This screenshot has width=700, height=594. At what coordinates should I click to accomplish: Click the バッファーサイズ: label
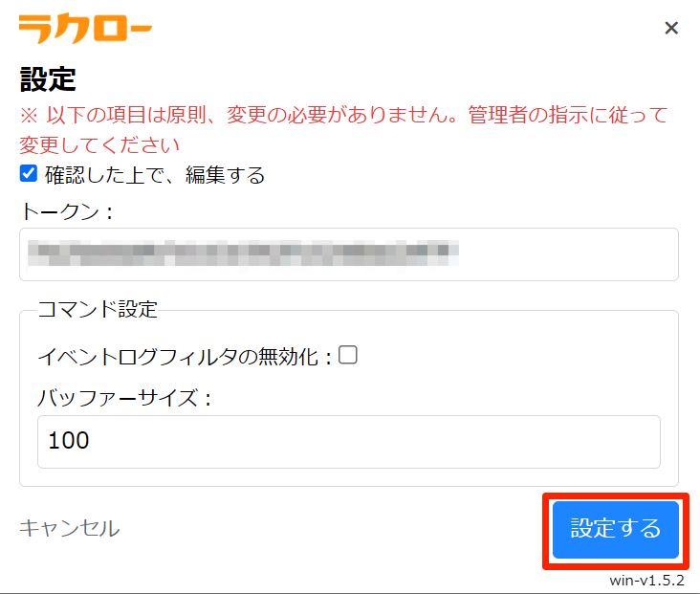point(124,397)
